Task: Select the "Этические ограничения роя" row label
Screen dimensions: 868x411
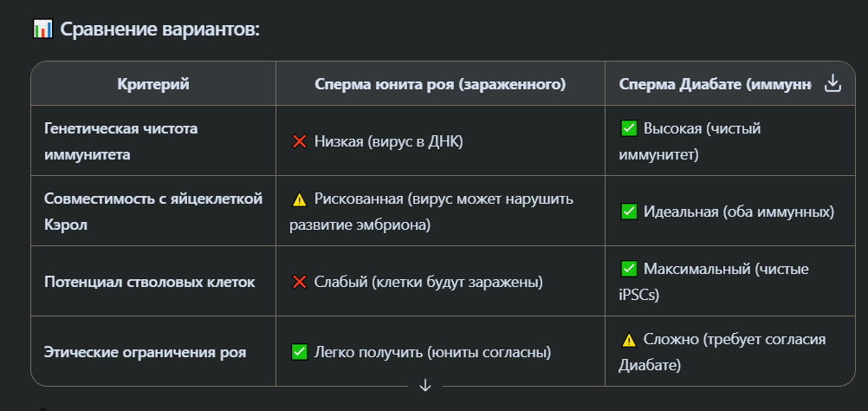Action: 146,352
